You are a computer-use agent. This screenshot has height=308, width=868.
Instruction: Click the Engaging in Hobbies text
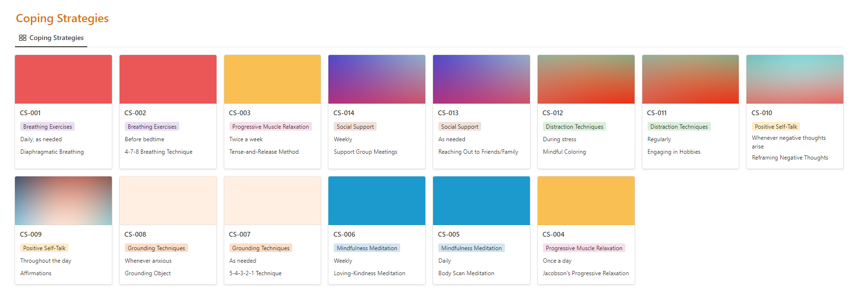[674, 152]
